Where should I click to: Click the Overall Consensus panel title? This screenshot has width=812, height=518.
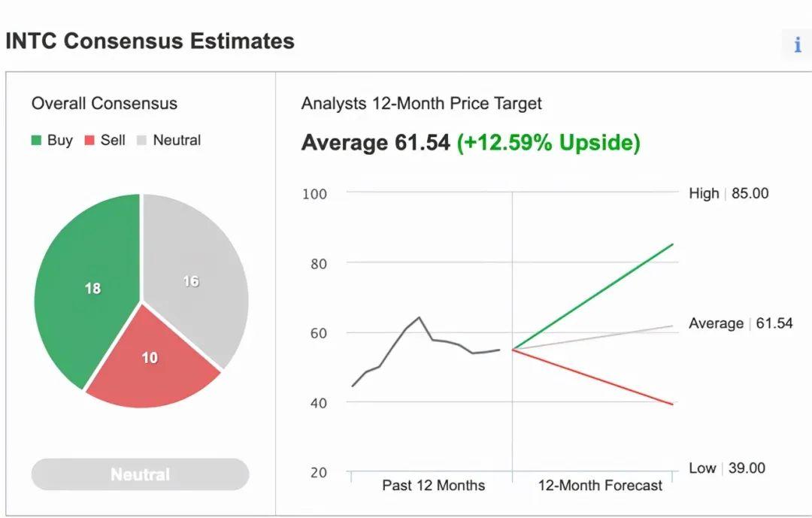tap(105, 104)
